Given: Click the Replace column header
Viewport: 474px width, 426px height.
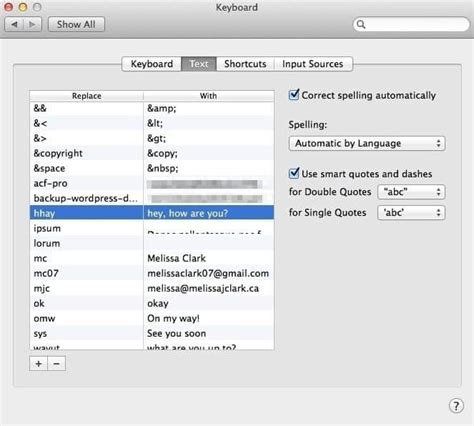Looking at the screenshot, I should click(x=87, y=96).
